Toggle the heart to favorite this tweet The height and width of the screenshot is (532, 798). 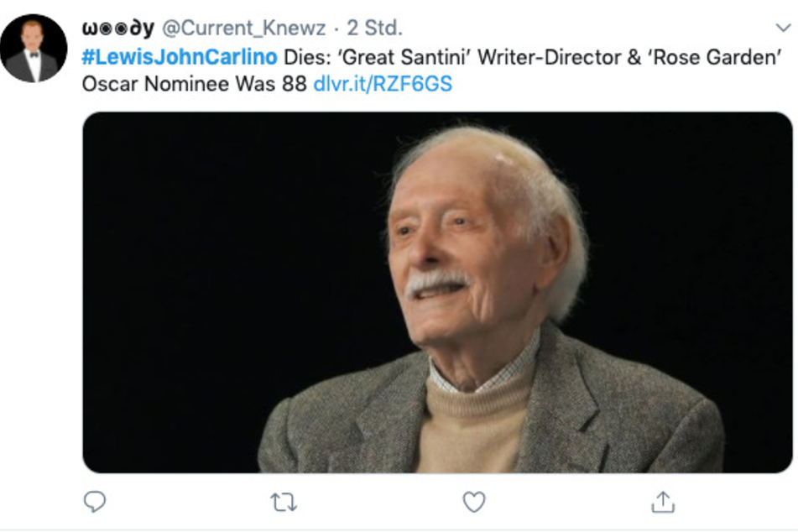(x=474, y=502)
